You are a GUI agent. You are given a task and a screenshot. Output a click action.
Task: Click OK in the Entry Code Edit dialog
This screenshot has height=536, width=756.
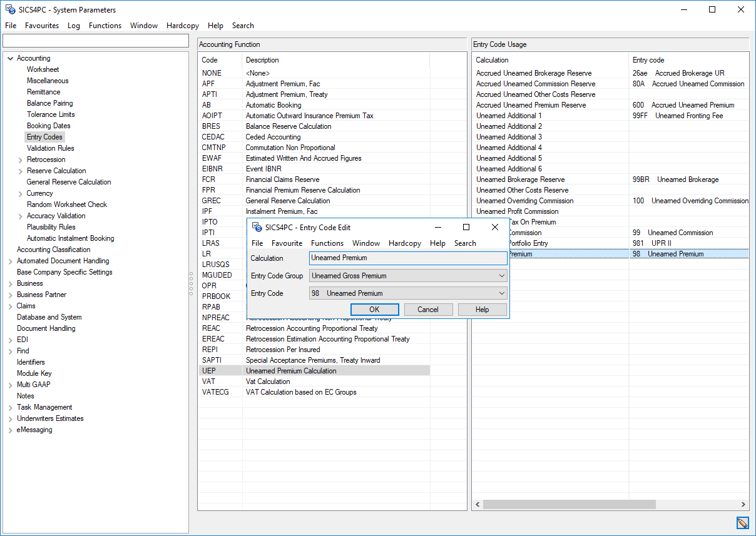(x=374, y=309)
